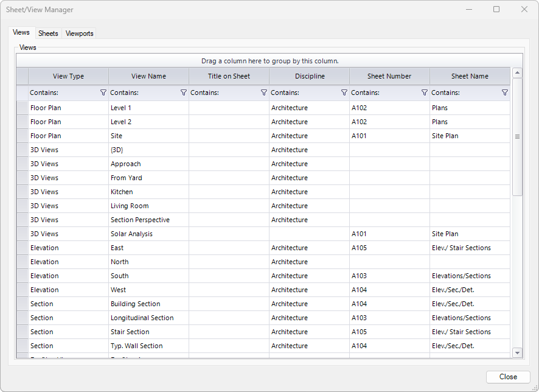This screenshot has width=539, height=392.
Task: Open the View Type column filter funnel
Action: pyautogui.click(x=102, y=92)
